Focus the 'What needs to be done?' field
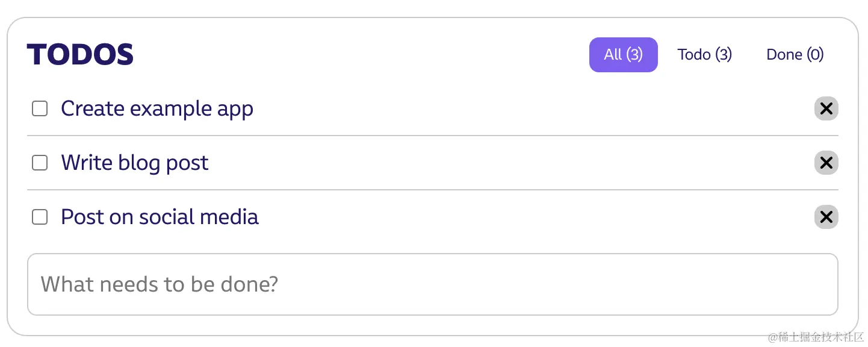The height and width of the screenshot is (347, 868). coord(432,284)
